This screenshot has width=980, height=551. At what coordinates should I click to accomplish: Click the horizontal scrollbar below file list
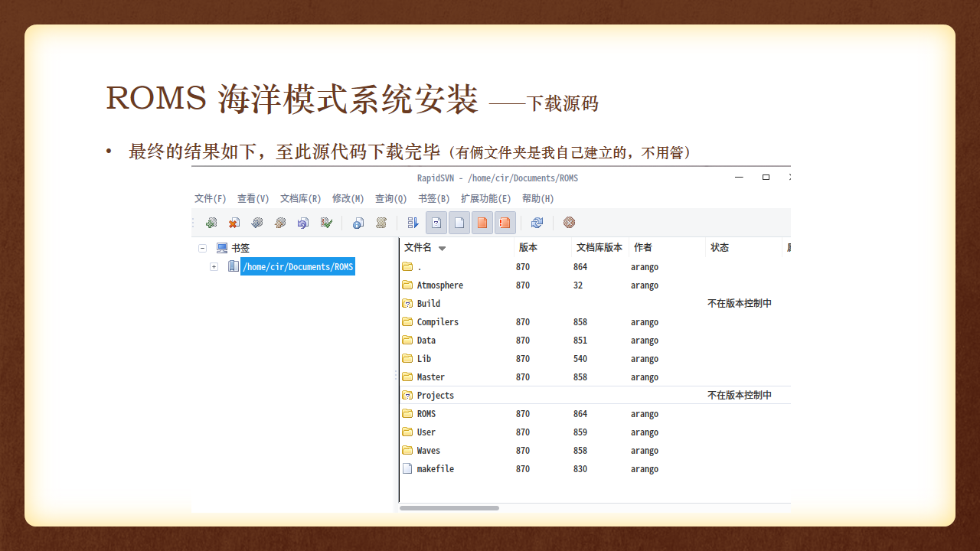point(449,507)
